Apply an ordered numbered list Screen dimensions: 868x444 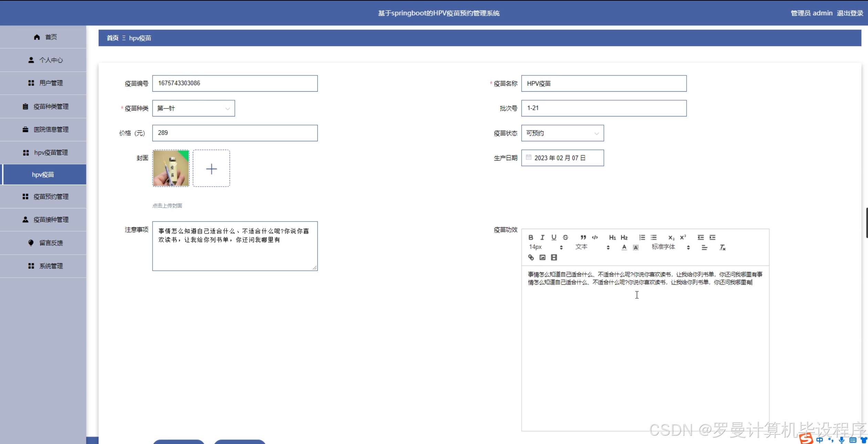click(x=642, y=237)
